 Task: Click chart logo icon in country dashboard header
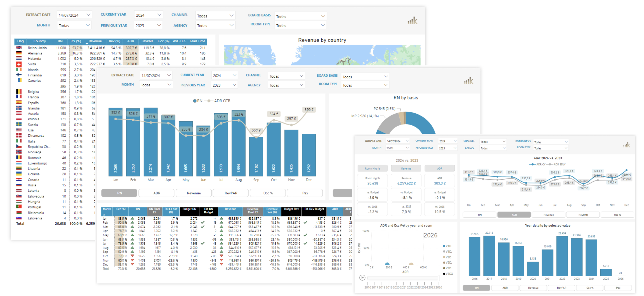tap(413, 20)
